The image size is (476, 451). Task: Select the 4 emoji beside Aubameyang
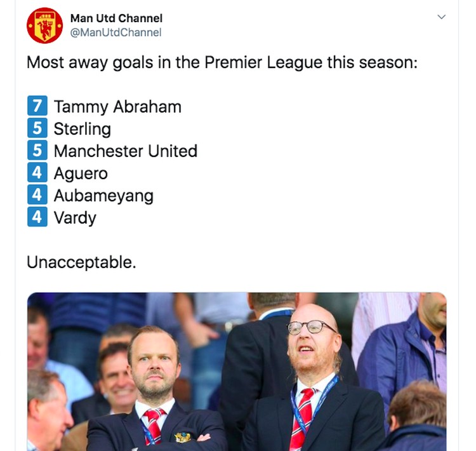click(37, 194)
